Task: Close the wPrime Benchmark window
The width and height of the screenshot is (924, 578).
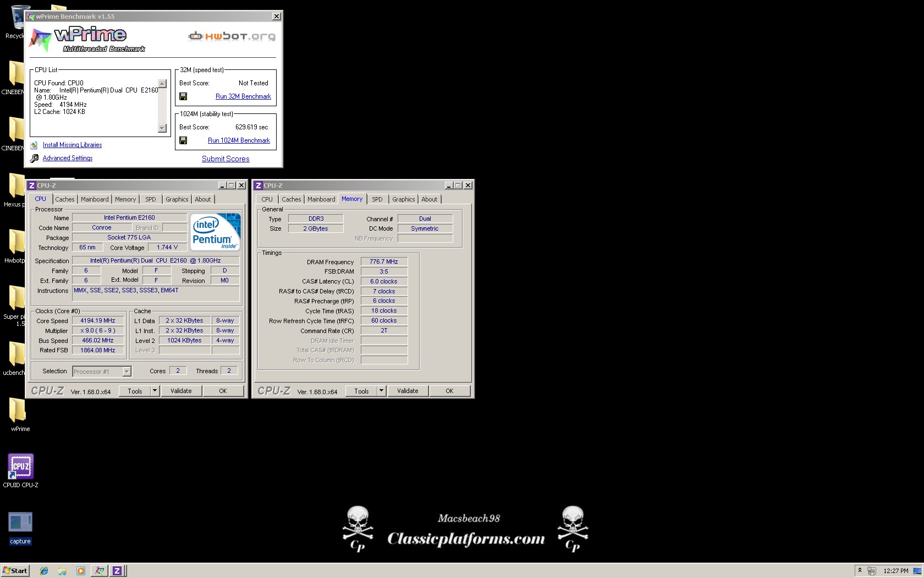Action: (x=277, y=17)
